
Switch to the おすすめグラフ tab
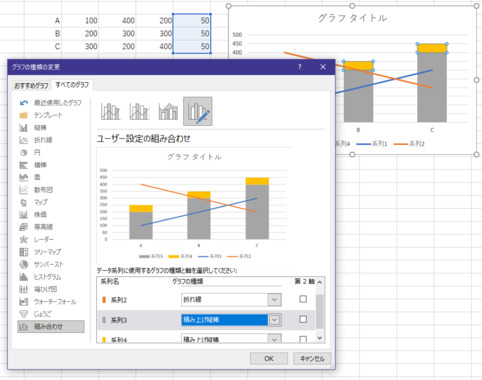pyautogui.click(x=31, y=86)
